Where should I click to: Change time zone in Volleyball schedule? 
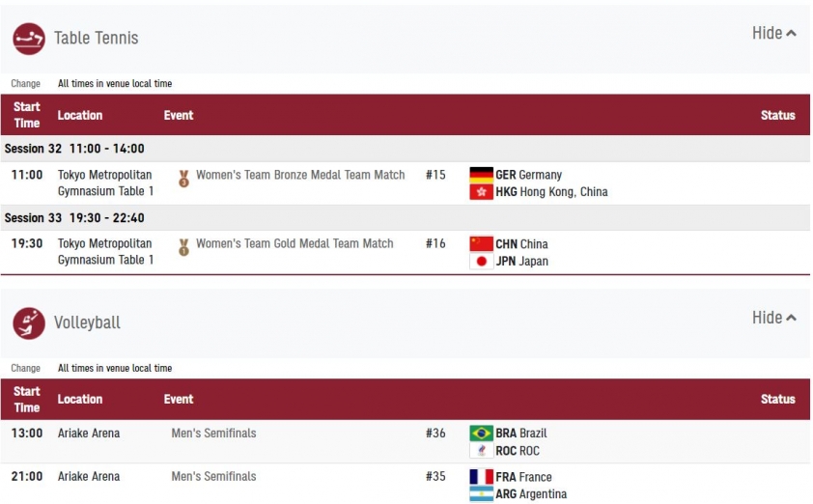[25, 368]
